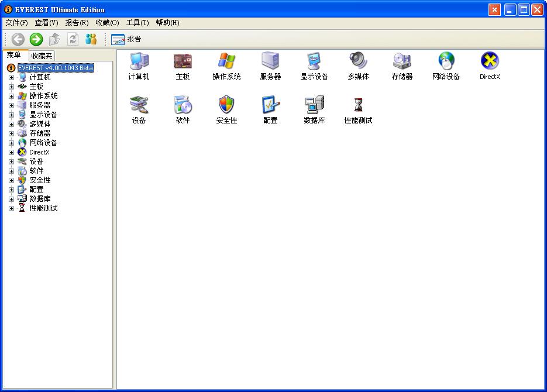Open the 性能测试 hourglass icon in main pane
547x392 pixels.
coord(358,105)
